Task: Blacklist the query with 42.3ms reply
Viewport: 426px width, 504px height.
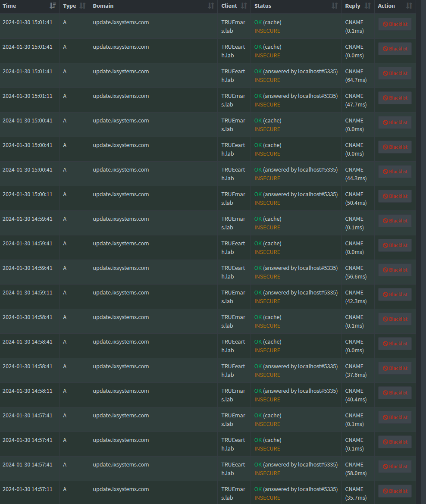Action: point(395,295)
